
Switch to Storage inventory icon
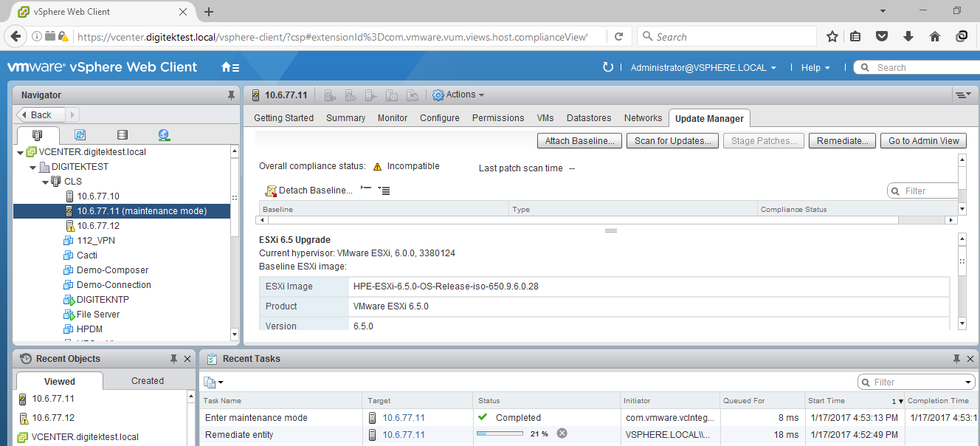point(122,135)
